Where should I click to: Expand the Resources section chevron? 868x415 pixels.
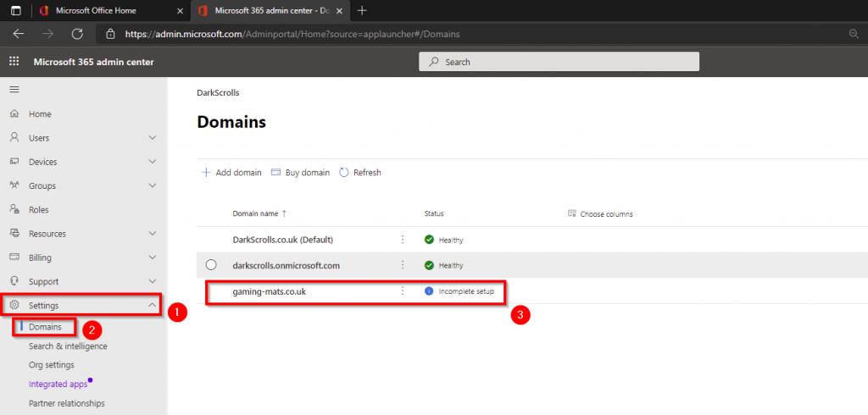[153, 234]
